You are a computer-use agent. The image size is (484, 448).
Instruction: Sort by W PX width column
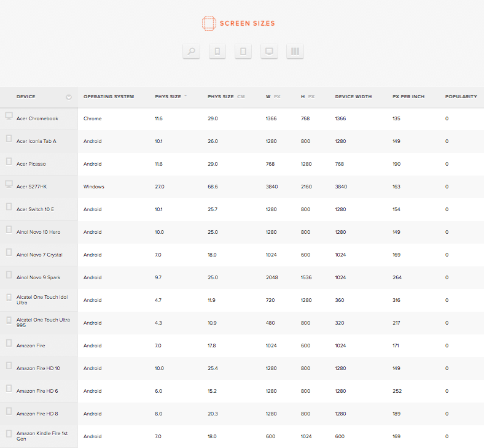(x=273, y=97)
